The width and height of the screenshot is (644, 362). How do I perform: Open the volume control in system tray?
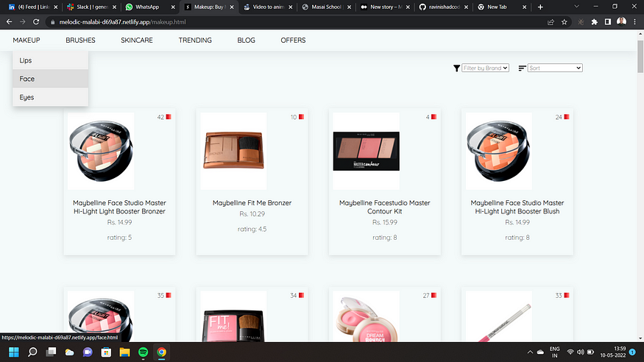[x=581, y=352]
